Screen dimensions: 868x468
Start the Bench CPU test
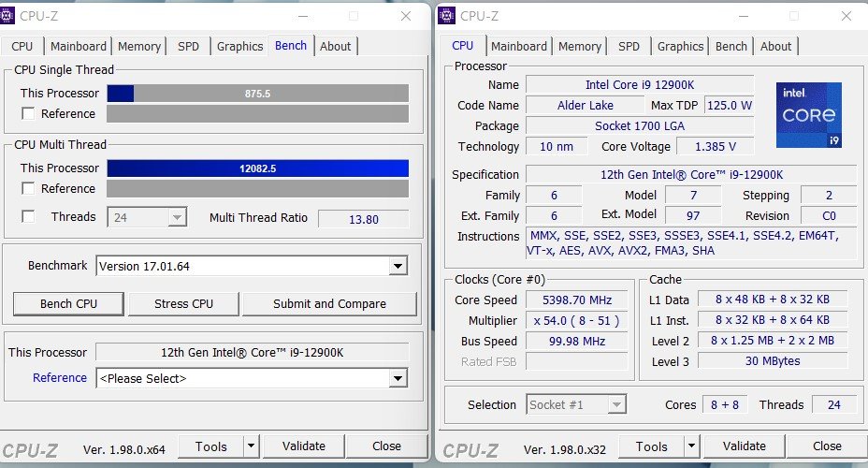[68, 303]
